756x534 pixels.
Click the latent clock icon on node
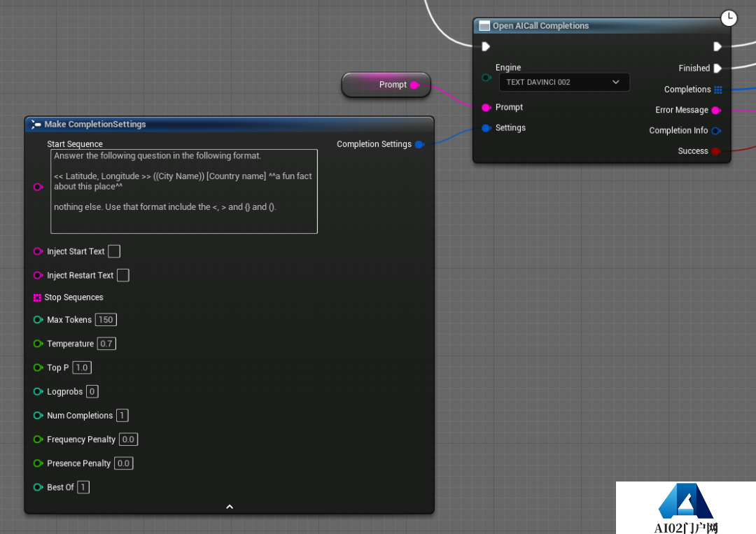pos(729,17)
